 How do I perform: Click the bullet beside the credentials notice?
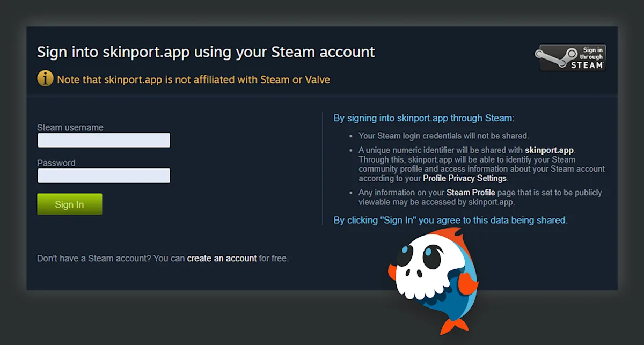351,136
